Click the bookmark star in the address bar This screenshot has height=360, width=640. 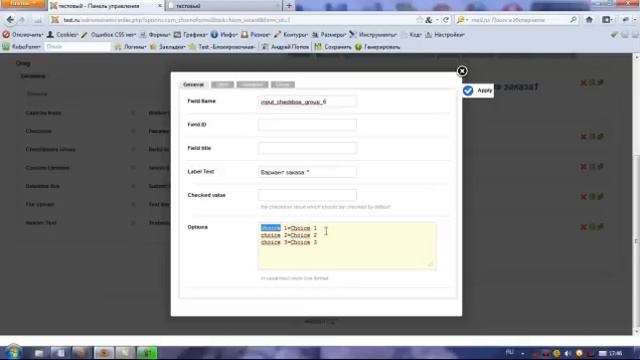pyautogui.click(x=420, y=20)
